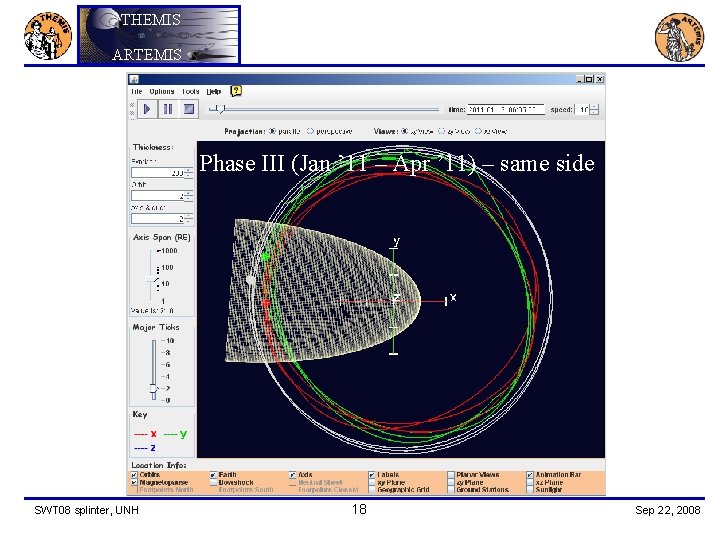Click the THEMIS round logo
This screenshot has width=720, height=540.
point(48,36)
